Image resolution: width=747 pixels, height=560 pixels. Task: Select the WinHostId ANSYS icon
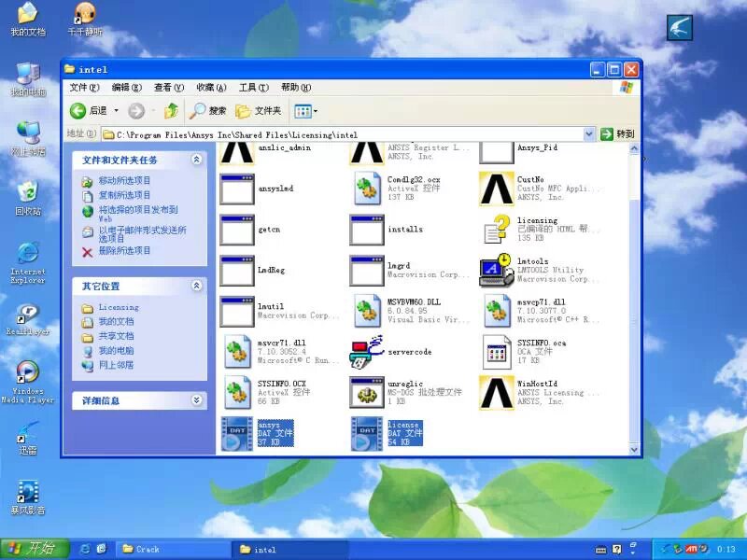496,393
